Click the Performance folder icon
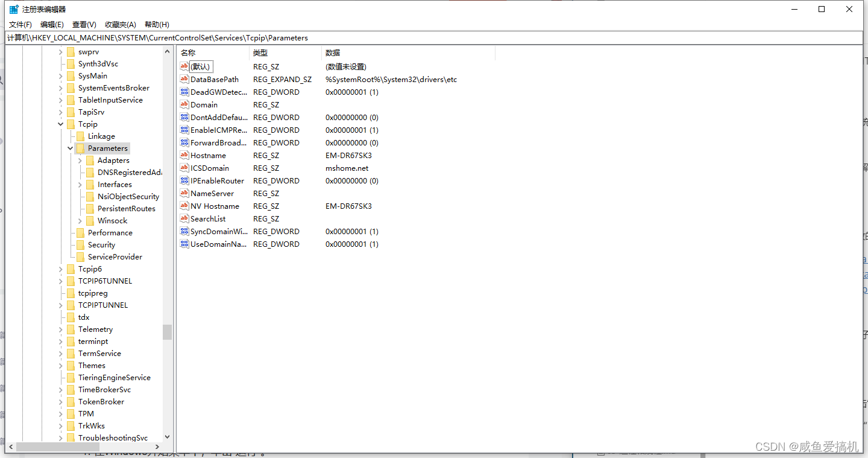868x458 pixels. [80, 232]
